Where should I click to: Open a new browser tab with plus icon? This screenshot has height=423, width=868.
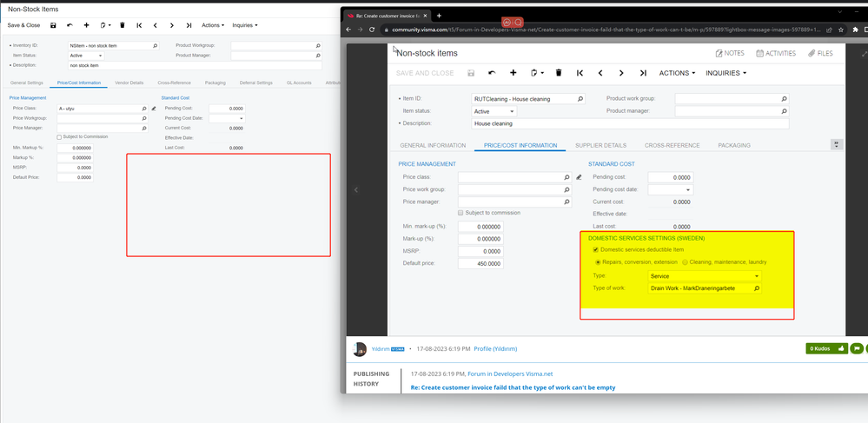click(439, 16)
